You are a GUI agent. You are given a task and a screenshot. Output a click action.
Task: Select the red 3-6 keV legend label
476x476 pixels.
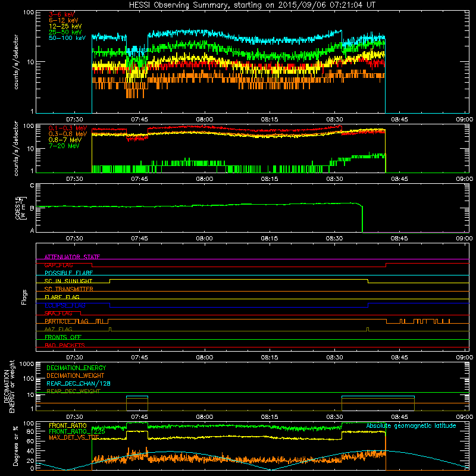[x=61, y=14]
